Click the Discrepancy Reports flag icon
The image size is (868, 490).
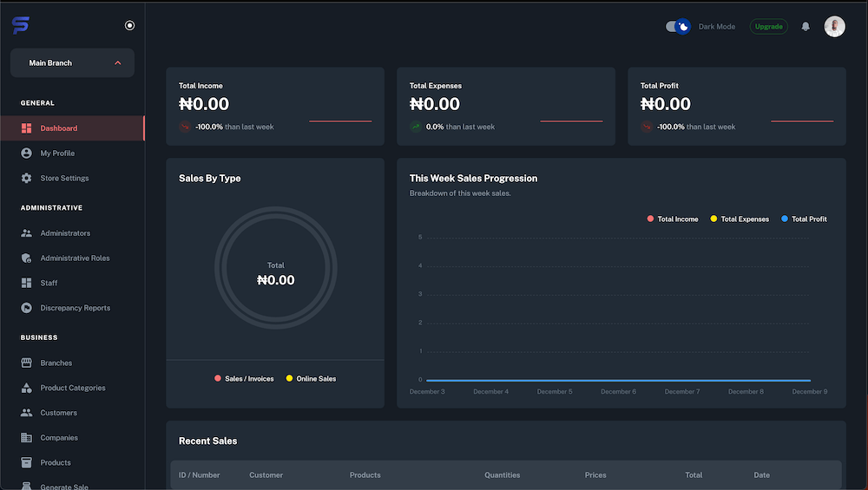26,308
